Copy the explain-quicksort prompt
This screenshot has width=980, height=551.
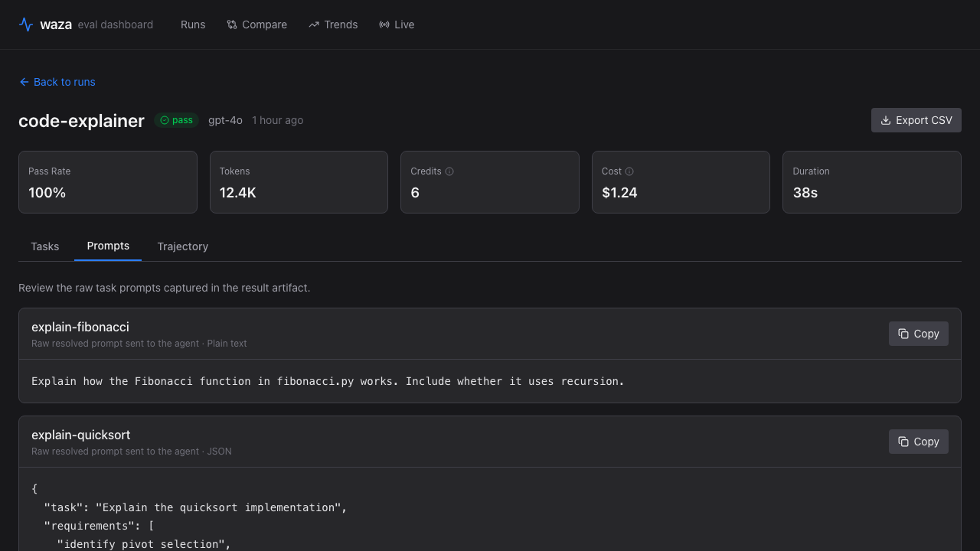point(919,442)
